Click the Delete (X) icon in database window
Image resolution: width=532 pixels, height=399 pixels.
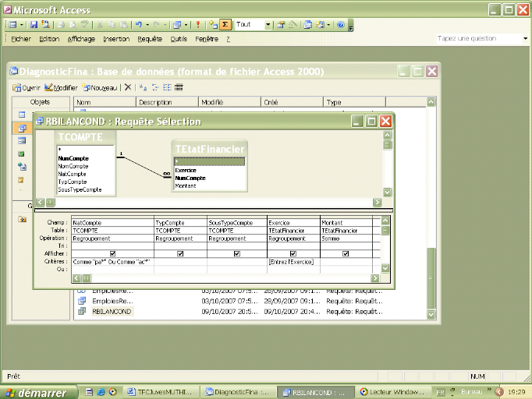click(129, 87)
